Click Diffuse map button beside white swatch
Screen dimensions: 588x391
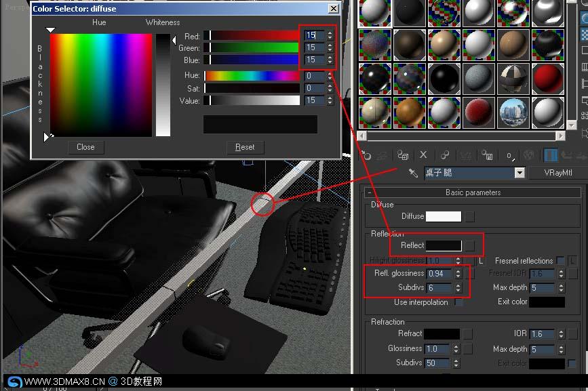pos(469,216)
